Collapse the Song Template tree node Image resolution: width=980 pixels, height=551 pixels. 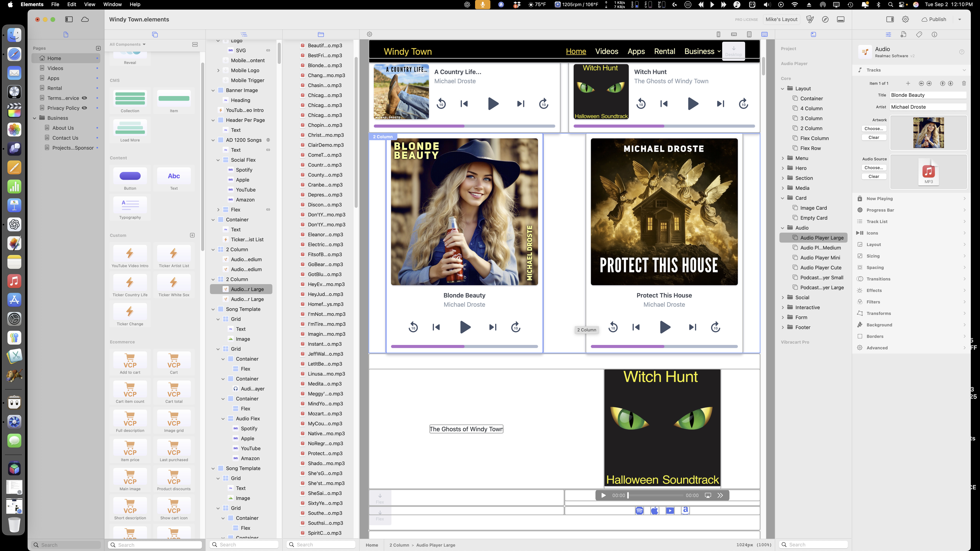[213, 309]
